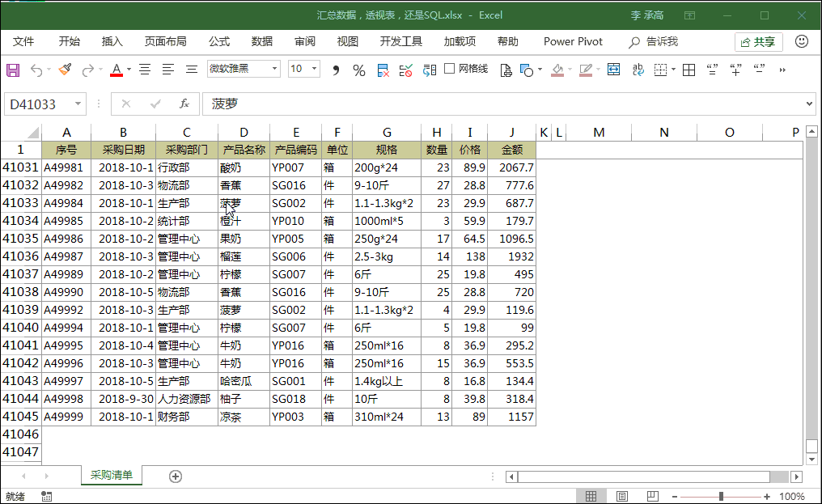Click the Format Painter brush icon

[65, 70]
